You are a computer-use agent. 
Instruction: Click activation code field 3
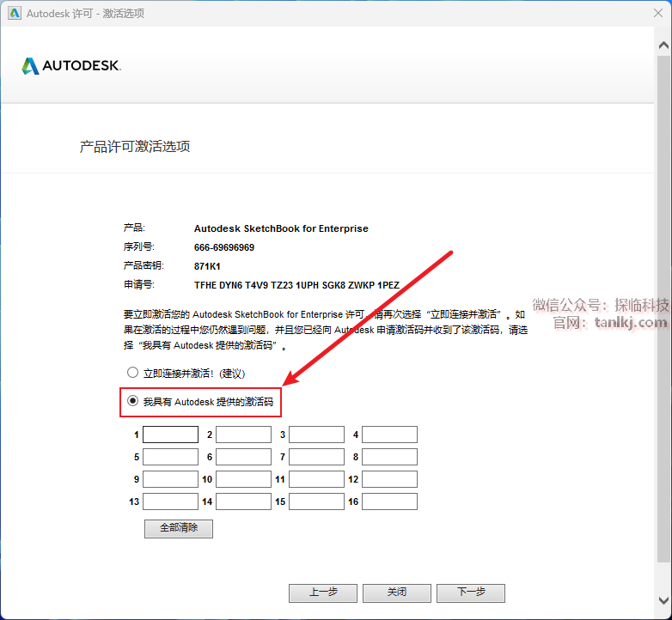pyautogui.click(x=317, y=435)
